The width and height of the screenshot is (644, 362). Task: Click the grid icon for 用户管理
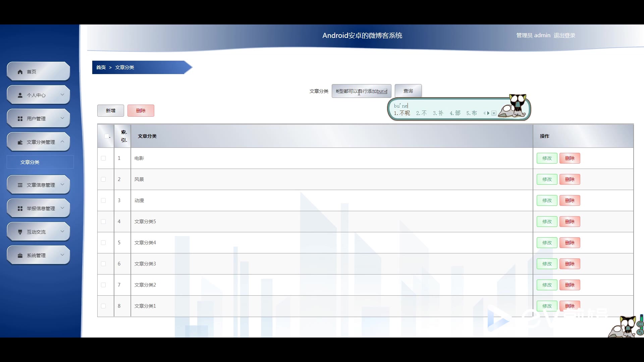[20, 119]
